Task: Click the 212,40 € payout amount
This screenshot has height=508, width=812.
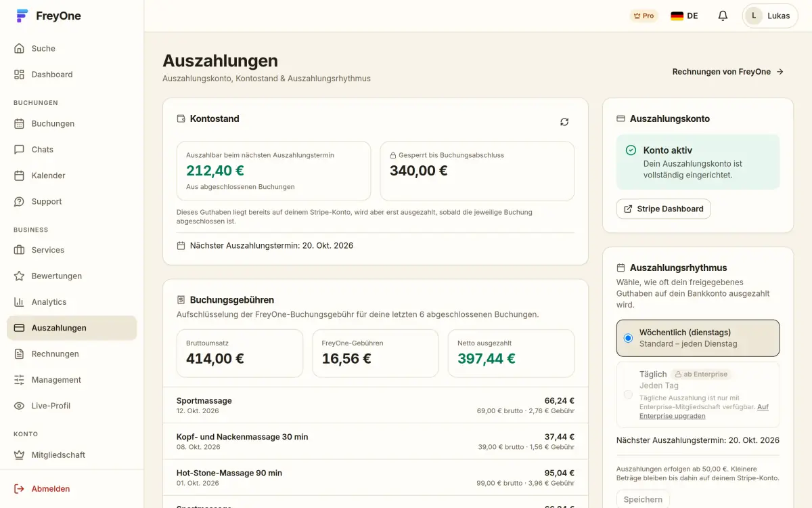Action: coord(215,171)
